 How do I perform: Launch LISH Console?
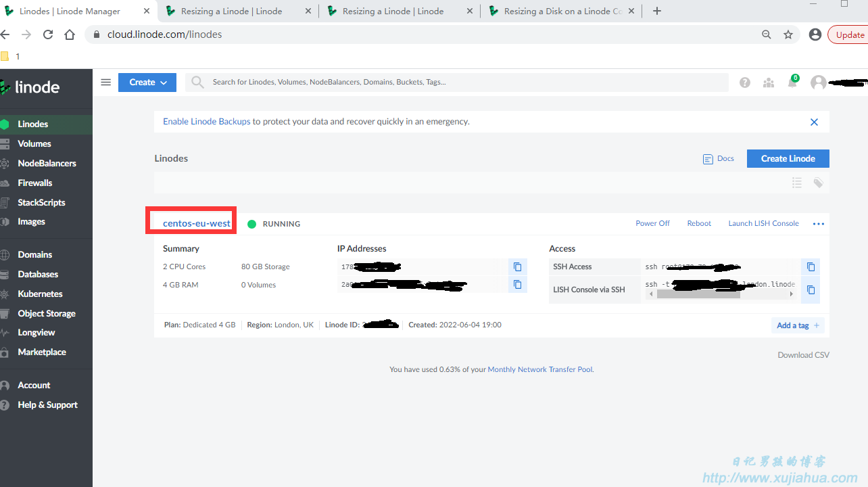point(763,223)
